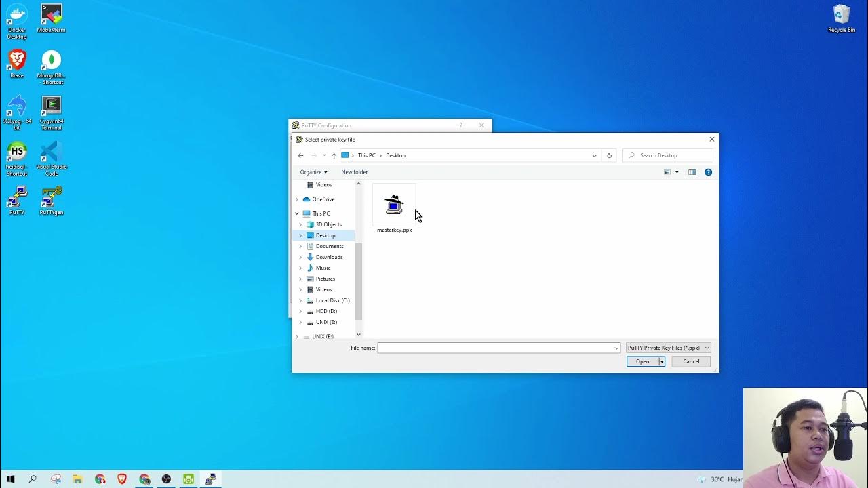Click navigation pane scrollbar up arrow
Viewport: 868px width, 488px height.
point(359,184)
